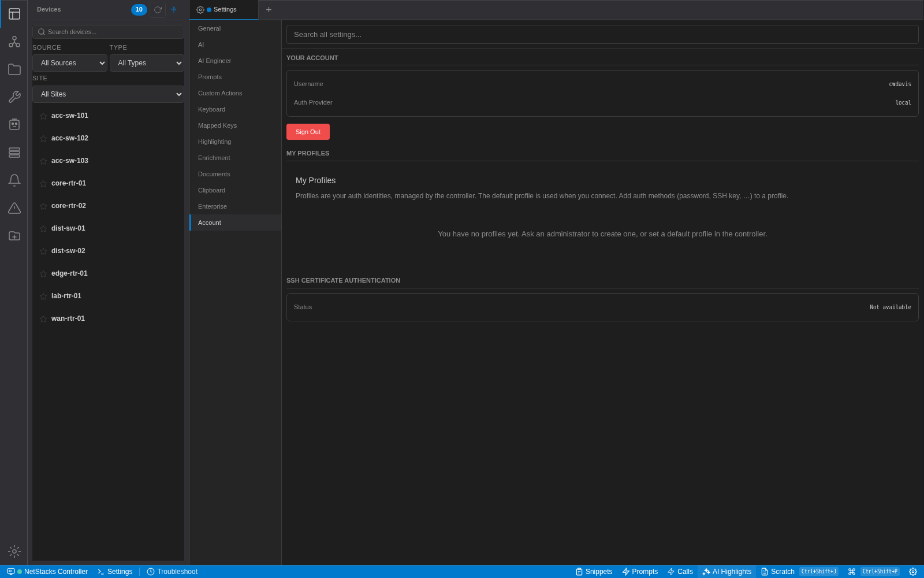Favorite acc-sw-101 with its star
Screen dimensions: 924x578
tap(43, 116)
